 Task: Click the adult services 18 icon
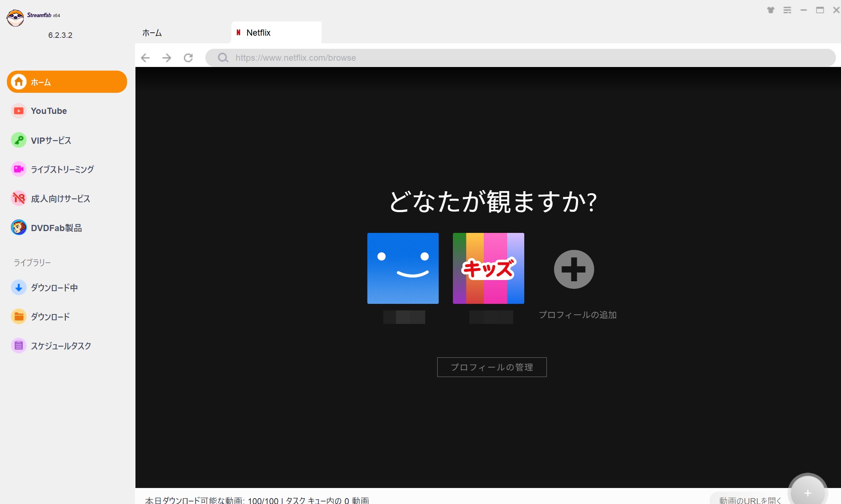[x=19, y=198]
